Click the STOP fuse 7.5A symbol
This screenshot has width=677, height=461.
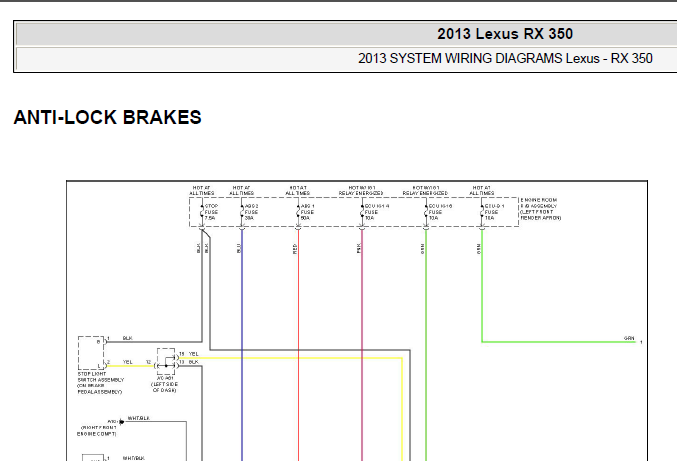coord(202,212)
